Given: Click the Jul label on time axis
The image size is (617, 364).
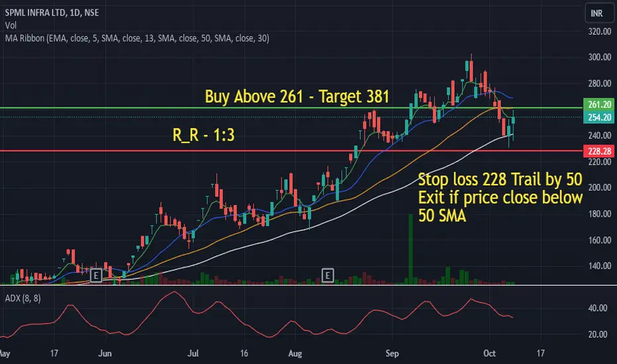Looking at the screenshot, I should [193, 353].
